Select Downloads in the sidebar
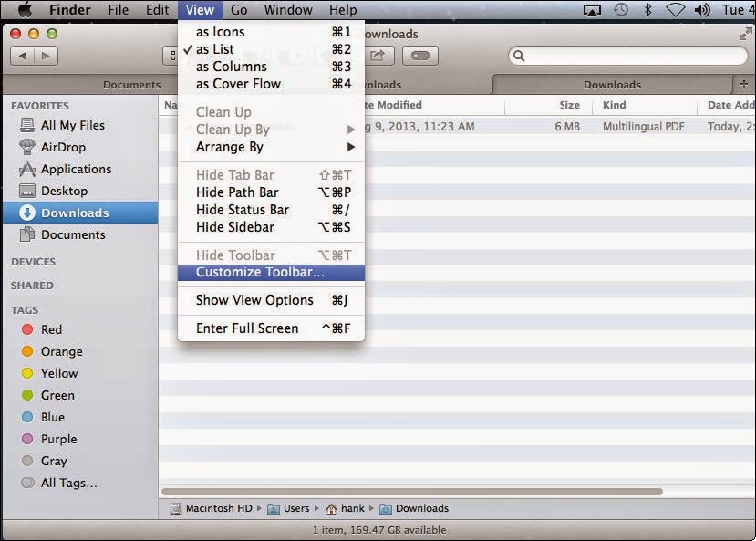The width and height of the screenshot is (756, 541). coord(80,213)
